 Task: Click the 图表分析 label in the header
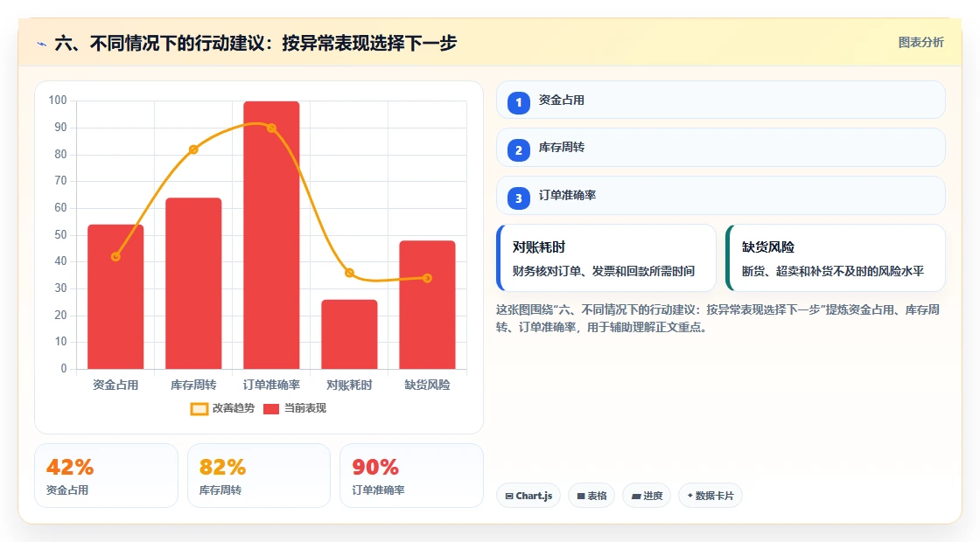920,43
